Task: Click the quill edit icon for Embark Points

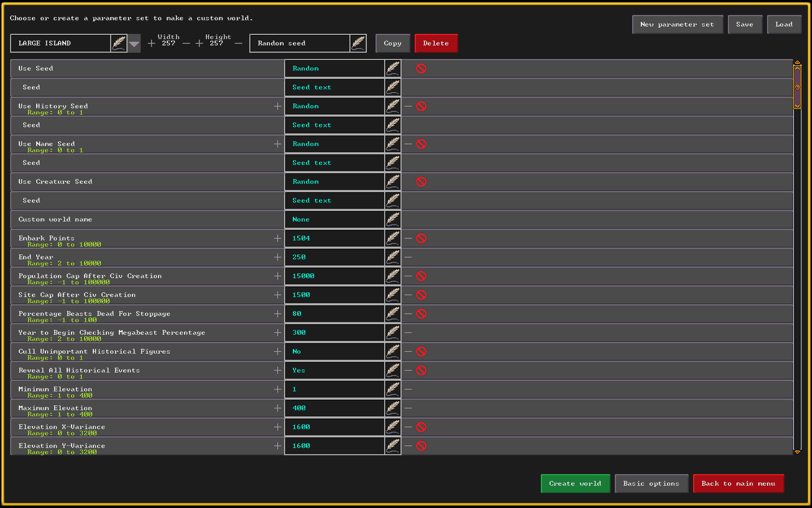Action: [393, 238]
